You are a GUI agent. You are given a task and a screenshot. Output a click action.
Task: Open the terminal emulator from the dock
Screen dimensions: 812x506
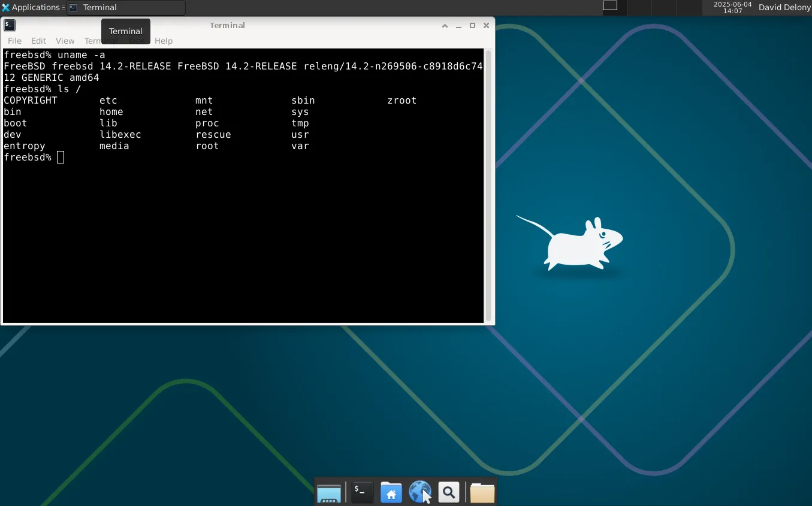[361, 492]
